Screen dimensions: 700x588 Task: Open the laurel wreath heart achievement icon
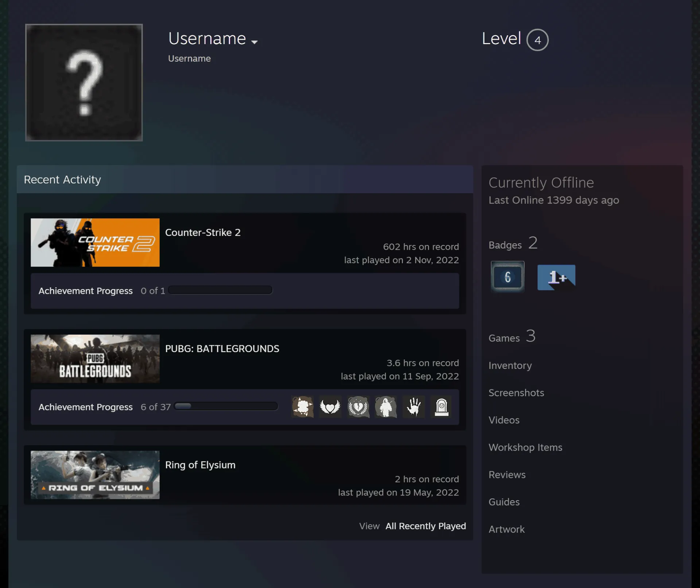pos(358,407)
